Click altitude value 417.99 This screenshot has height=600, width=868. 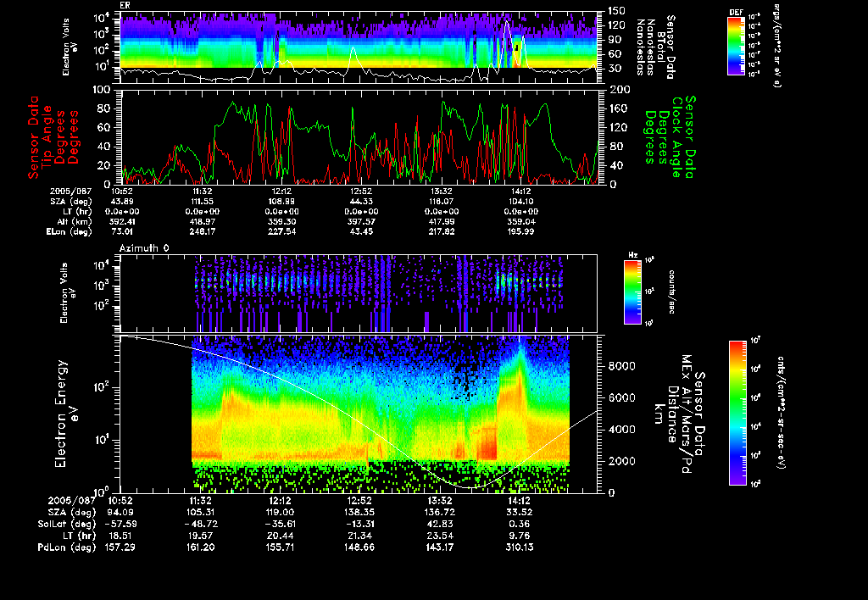(441, 222)
